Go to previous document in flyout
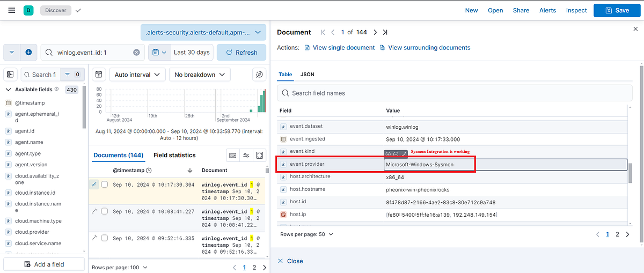Image resolution: width=644 pixels, height=273 pixels. point(333,32)
